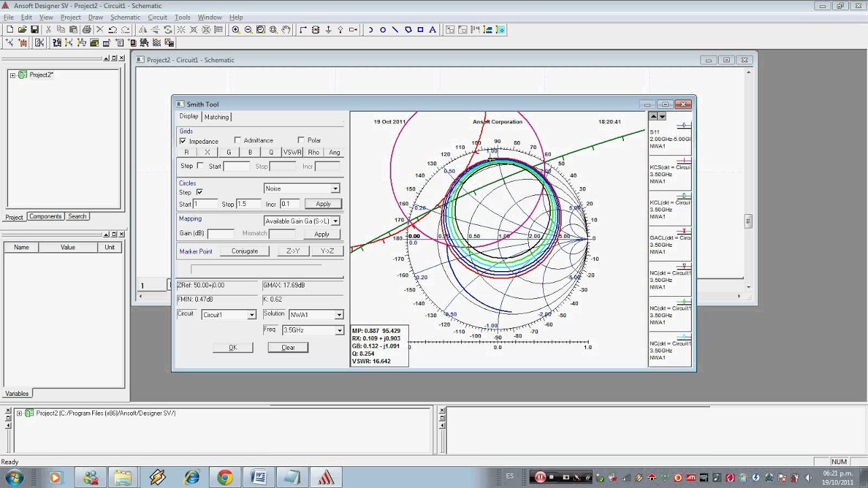
Task: Select the Wire drawing tool icon
Action: (303, 30)
